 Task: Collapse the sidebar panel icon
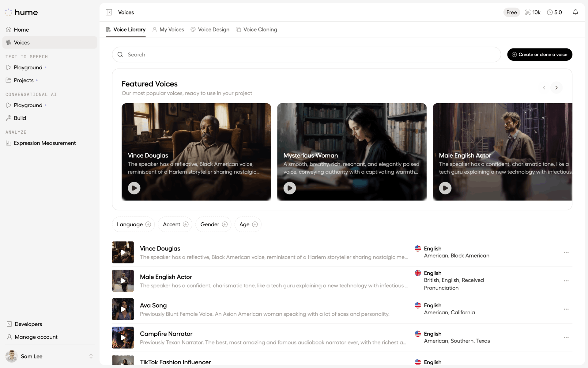(109, 12)
